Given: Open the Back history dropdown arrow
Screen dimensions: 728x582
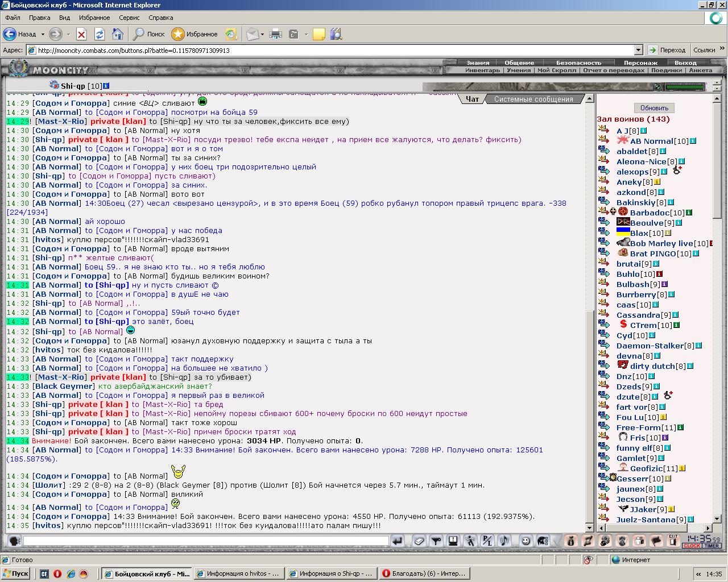Looking at the screenshot, I should [x=42, y=34].
